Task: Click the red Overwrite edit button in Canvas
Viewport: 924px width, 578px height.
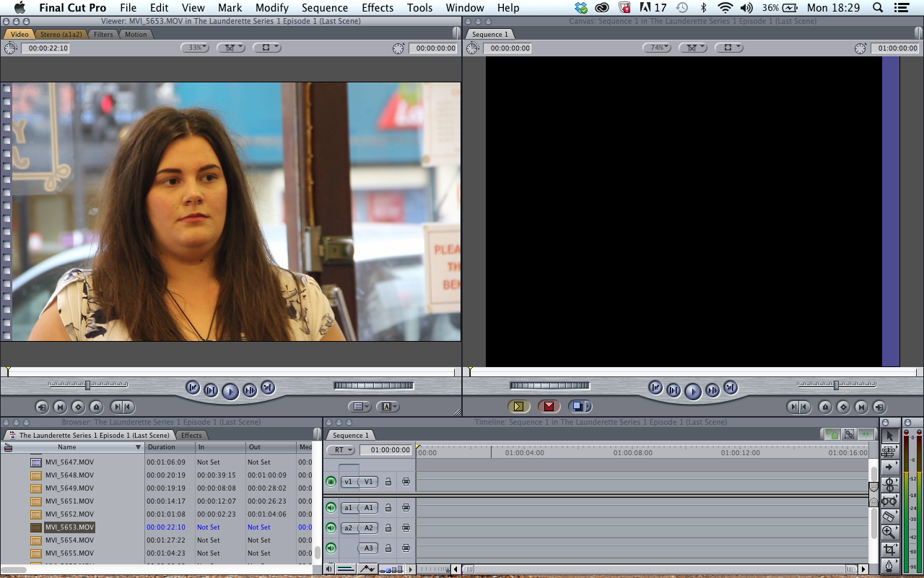Action: pyautogui.click(x=549, y=407)
